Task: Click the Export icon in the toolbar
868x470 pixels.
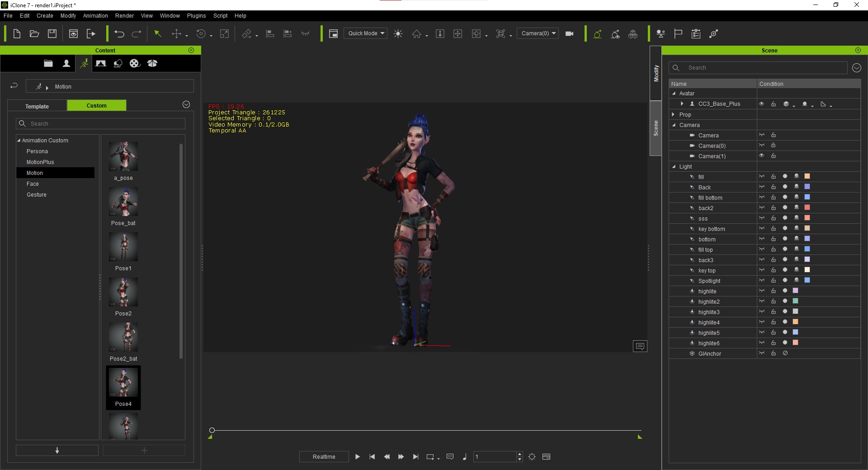Action: [91, 33]
